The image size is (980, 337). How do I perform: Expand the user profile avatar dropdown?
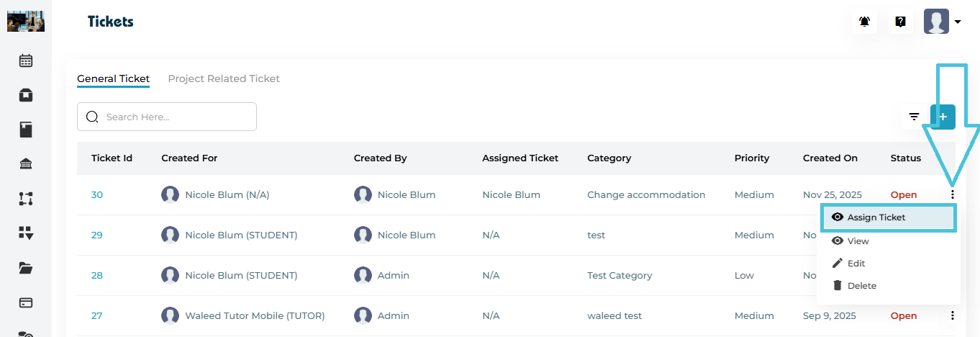[943, 22]
